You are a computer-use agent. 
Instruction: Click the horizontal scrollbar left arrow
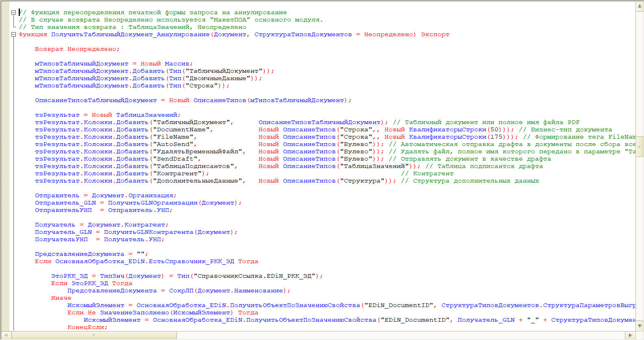6,336
